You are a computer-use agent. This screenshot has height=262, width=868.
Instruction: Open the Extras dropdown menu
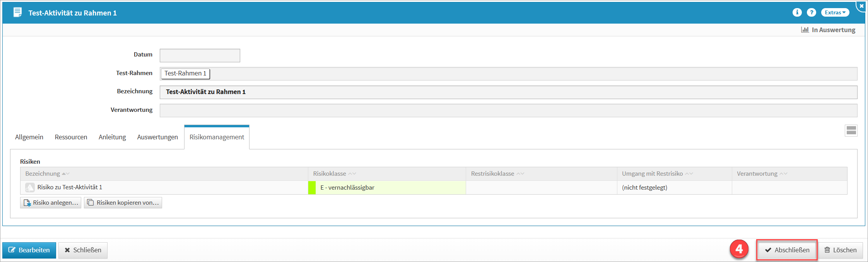coord(835,12)
